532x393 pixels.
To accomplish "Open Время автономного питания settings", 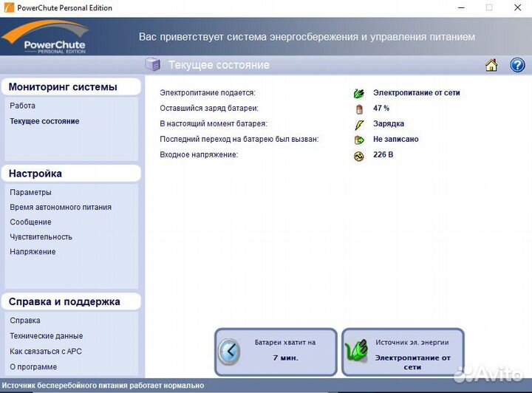I will (61, 207).
